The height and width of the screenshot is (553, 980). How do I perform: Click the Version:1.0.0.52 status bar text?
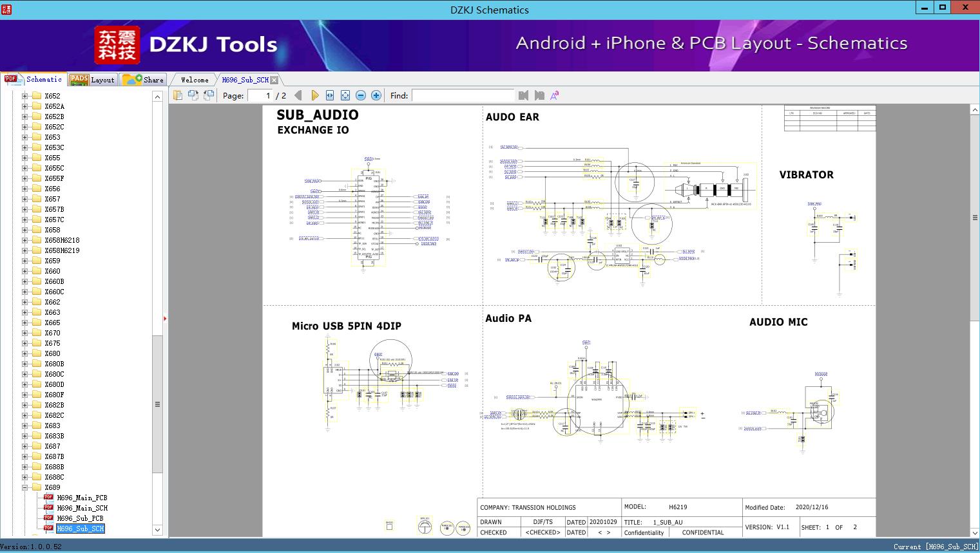31,547
